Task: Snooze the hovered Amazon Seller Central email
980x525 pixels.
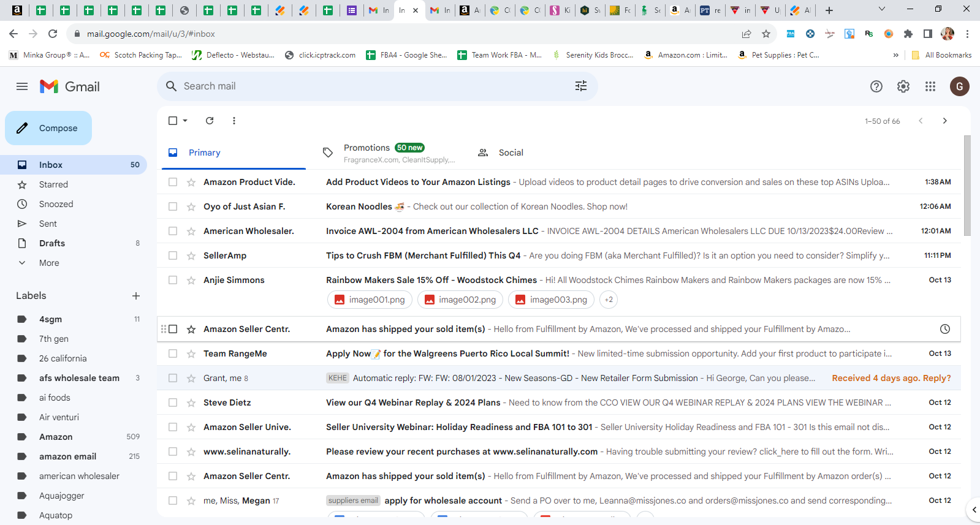Action: (945, 329)
